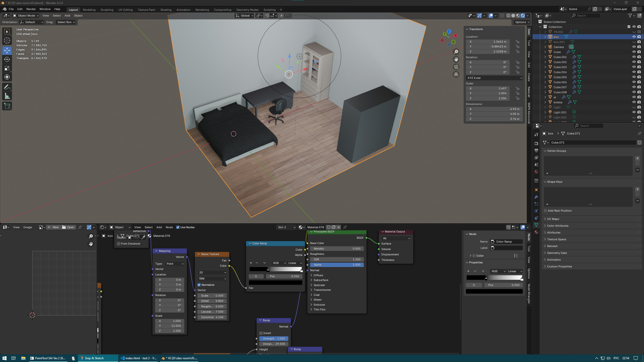The image size is (644, 362).
Task: Click the Open image button
Action: [68, 227]
